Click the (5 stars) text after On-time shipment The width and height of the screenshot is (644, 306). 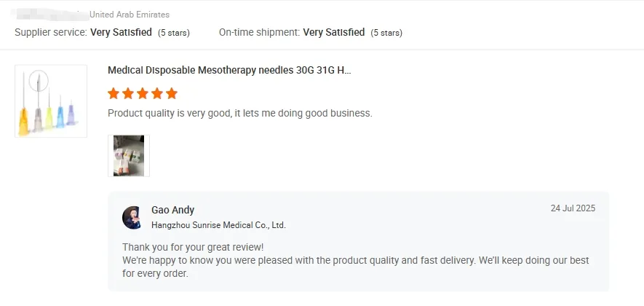pos(386,33)
